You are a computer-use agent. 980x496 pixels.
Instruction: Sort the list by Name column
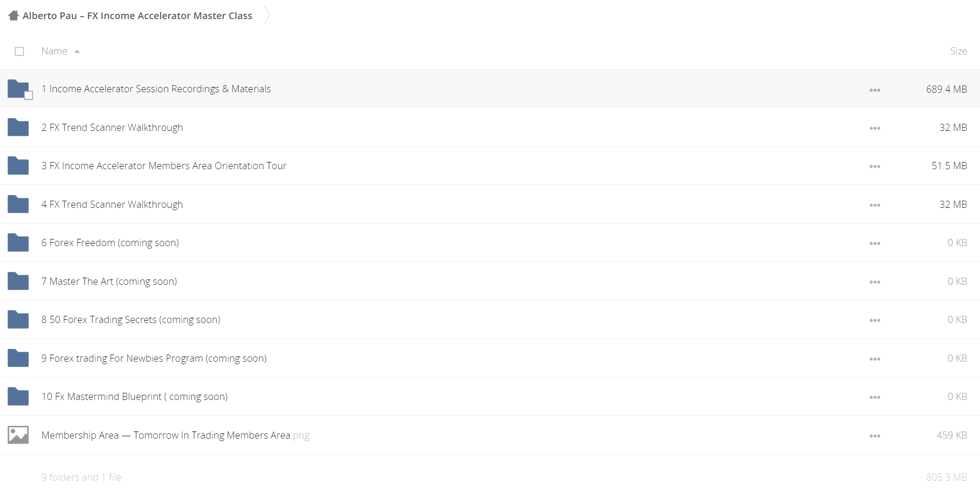[x=54, y=51]
